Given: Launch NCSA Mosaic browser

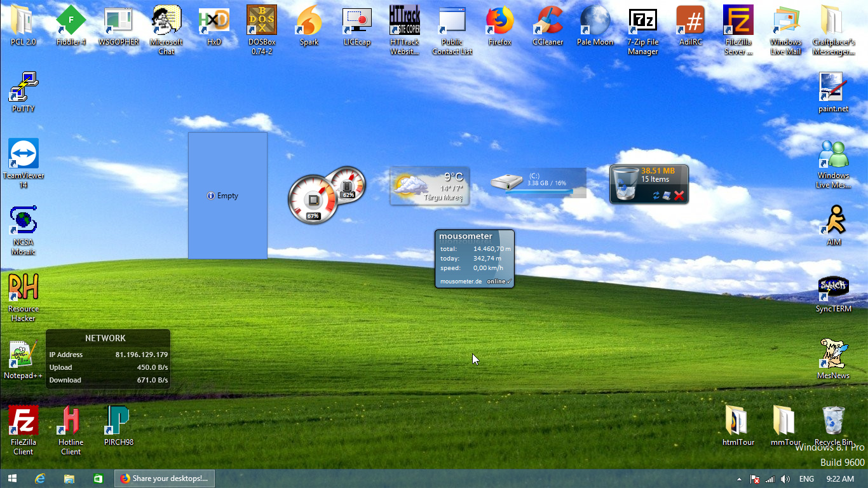Looking at the screenshot, I should click(x=23, y=231).
